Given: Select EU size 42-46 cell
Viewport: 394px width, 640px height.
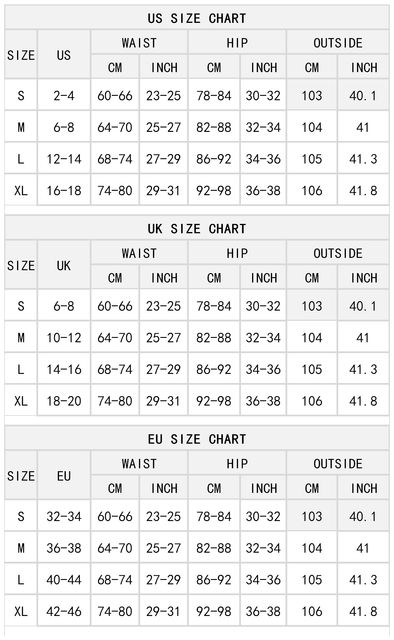Looking at the screenshot, I should click(x=64, y=611).
